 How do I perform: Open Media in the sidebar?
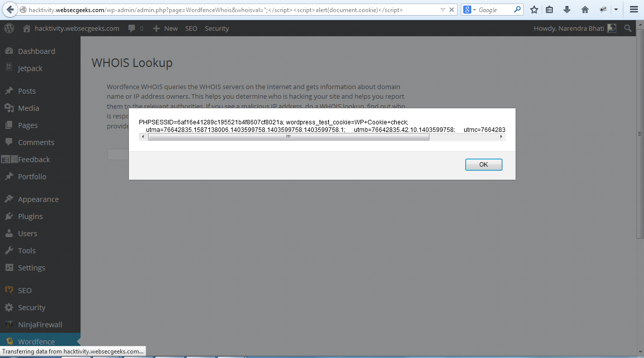tap(29, 108)
